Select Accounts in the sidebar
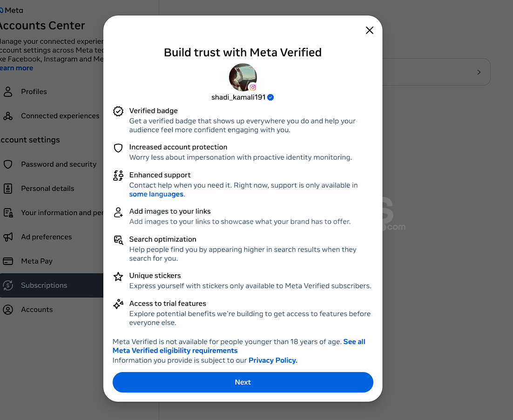513x420 pixels. (x=36, y=310)
